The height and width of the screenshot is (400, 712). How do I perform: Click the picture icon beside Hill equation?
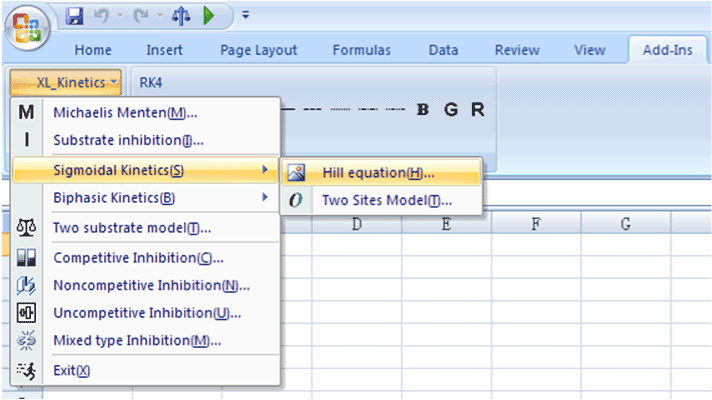(296, 173)
